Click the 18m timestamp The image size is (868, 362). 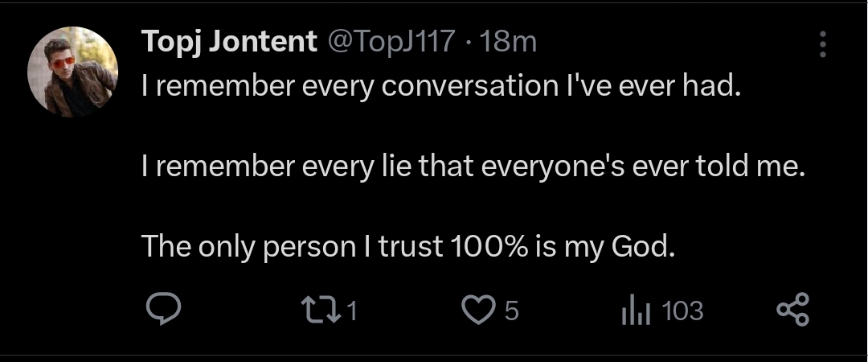pos(508,42)
